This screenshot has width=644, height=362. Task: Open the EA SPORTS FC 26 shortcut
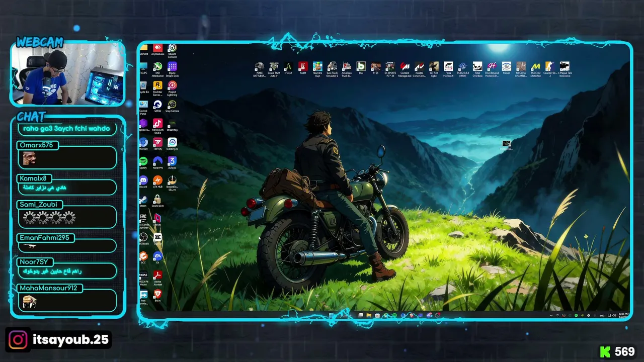point(390,68)
